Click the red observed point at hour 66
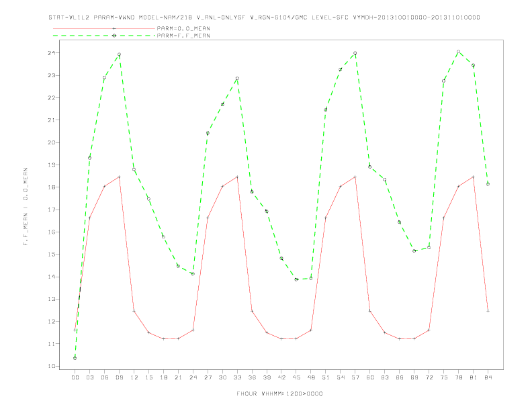532x411 pixels. 400,338
